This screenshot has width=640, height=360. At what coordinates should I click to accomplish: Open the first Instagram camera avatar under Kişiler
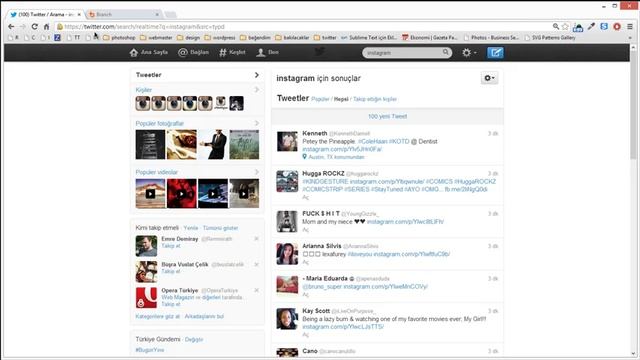pyautogui.click(x=143, y=103)
